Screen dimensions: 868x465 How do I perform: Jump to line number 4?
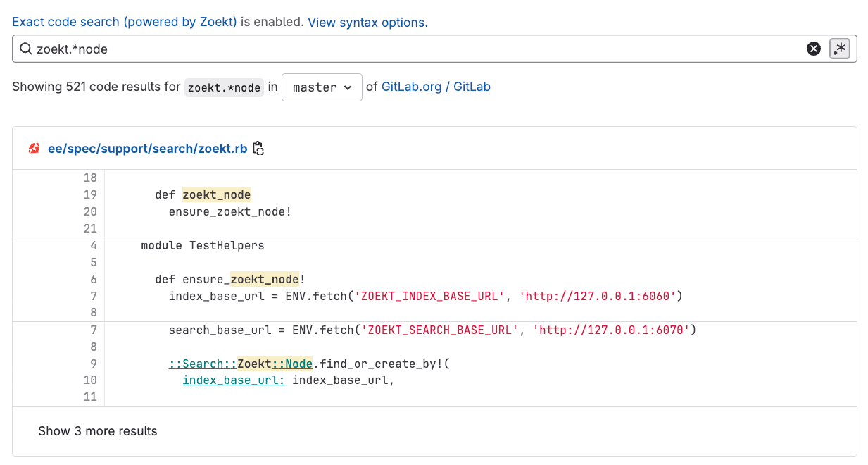(x=93, y=245)
